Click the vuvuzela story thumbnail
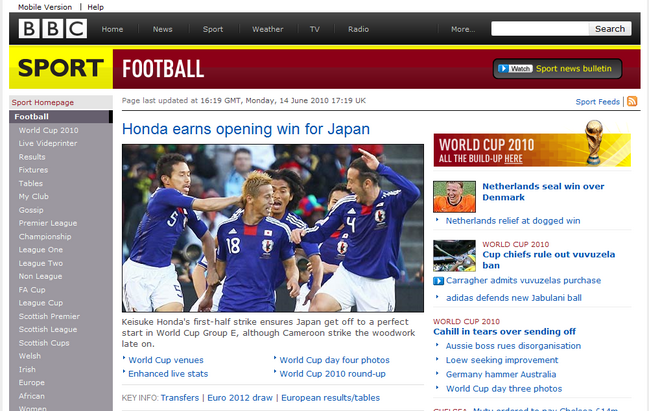This screenshot has height=411, width=649. [454, 256]
